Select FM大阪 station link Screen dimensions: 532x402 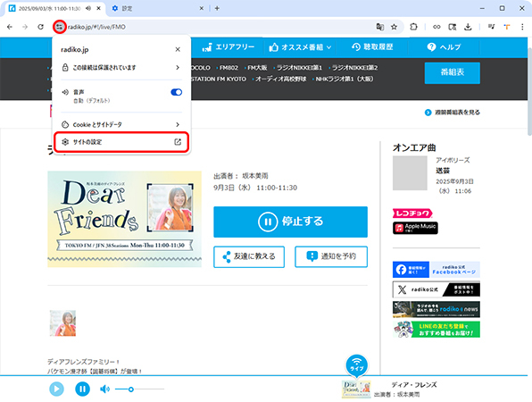coord(257,68)
